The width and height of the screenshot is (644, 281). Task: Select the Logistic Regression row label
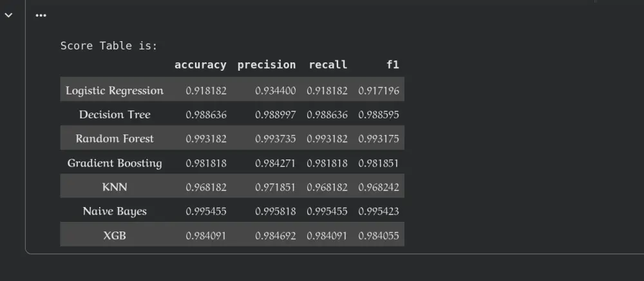click(x=115, y=90)
